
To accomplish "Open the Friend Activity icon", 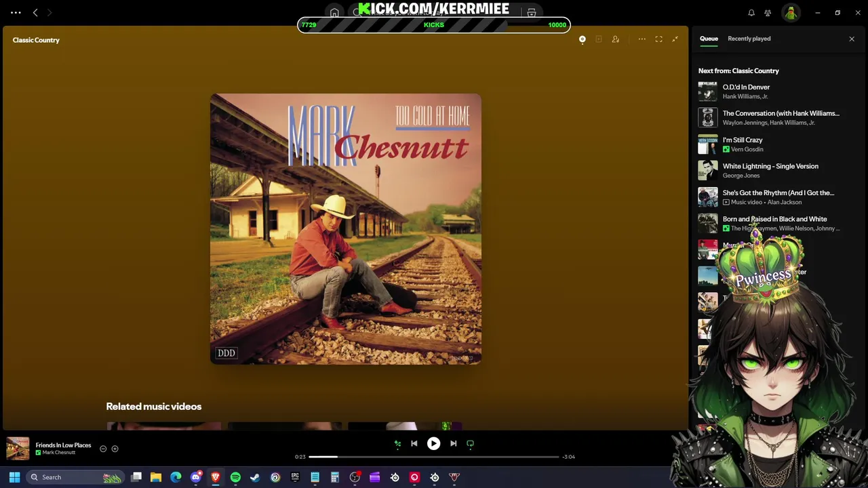I will pos(768,13).
